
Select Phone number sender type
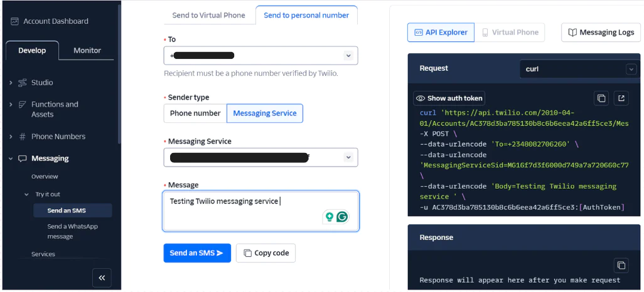tap(195, 113)
